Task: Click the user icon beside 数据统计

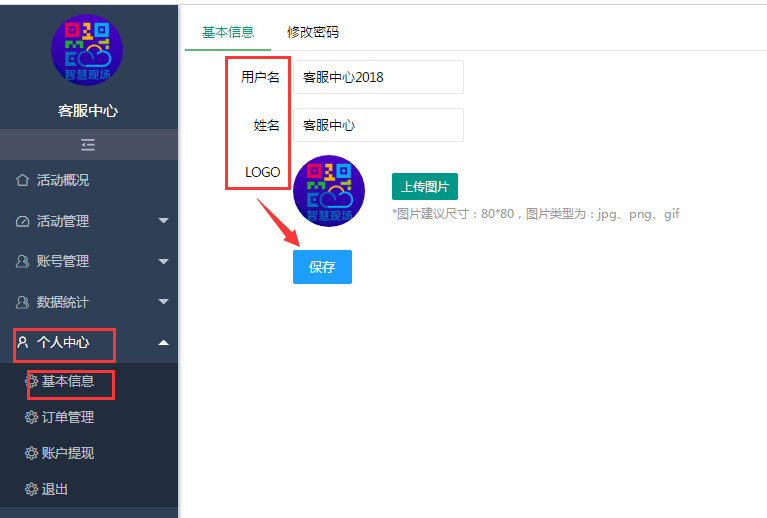Action: pos(23,302)
